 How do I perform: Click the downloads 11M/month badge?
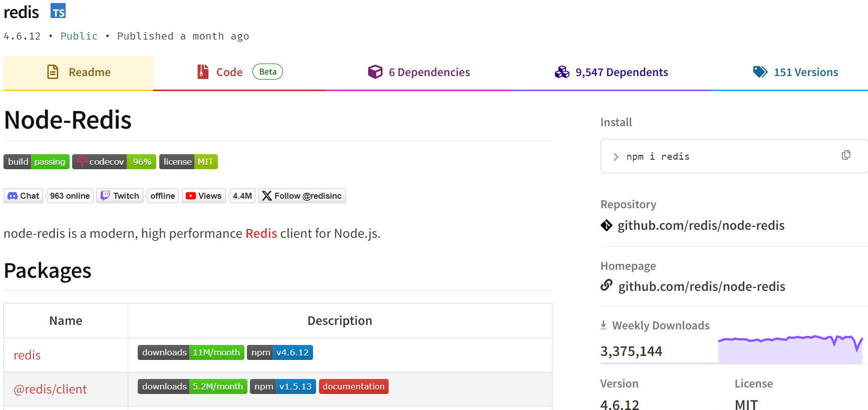point(191,352)
